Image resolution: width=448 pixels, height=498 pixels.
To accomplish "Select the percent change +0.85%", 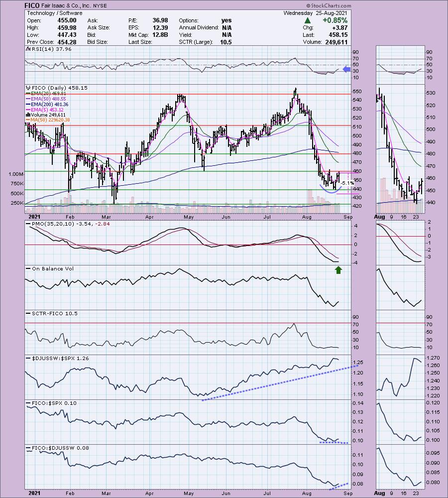I will [x=335, y=20].
